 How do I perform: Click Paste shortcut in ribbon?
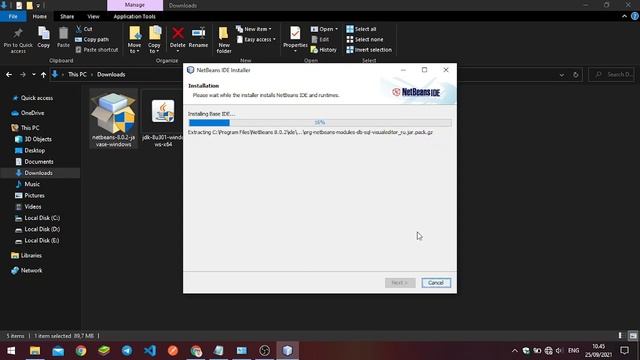point(97,50)
